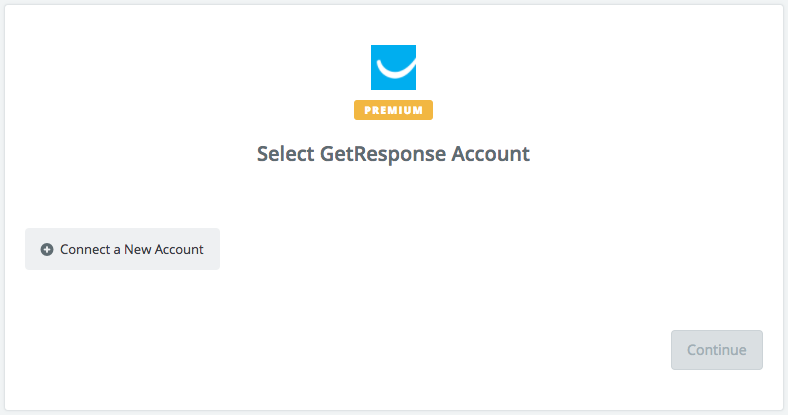Click the word 'GetResponse' in the heading
The image size is (788, 415).
(383, 154)
